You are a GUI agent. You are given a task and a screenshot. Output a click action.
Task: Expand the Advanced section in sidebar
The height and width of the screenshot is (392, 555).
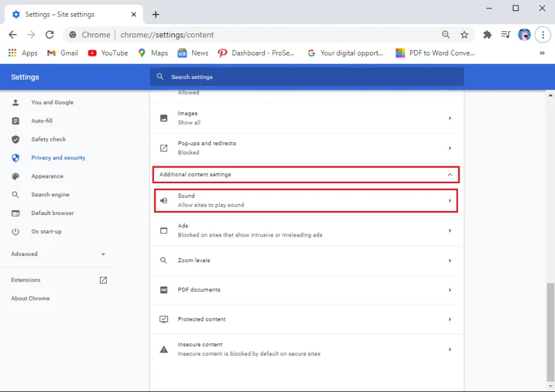point(58,254)
